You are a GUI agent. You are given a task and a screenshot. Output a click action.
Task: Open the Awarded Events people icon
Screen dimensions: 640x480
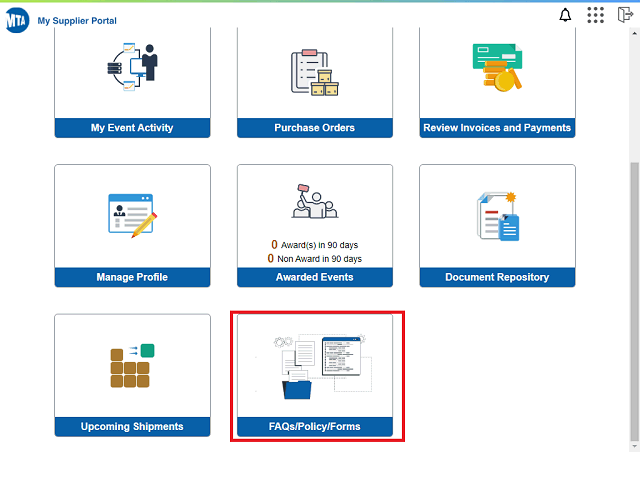[315, 201]
